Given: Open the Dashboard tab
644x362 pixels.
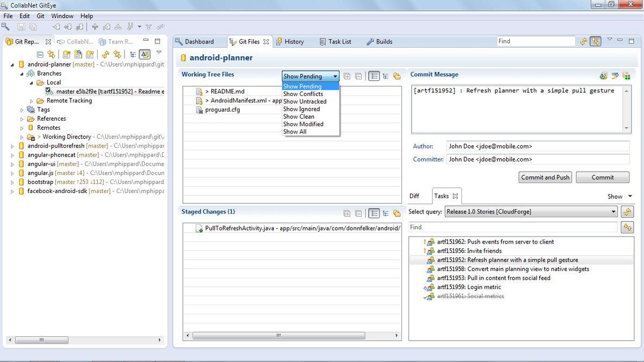Looking at the screenshot, I should point(194,41).
